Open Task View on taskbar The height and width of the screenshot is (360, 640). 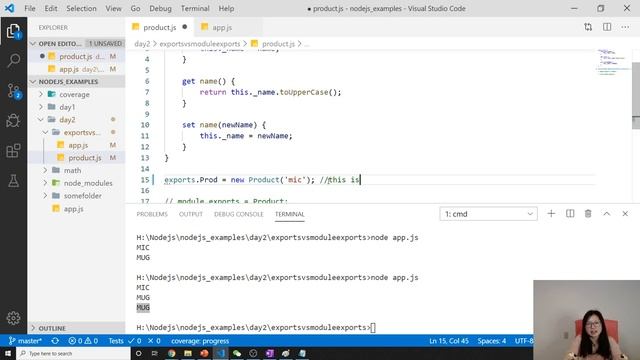point(155,353)
